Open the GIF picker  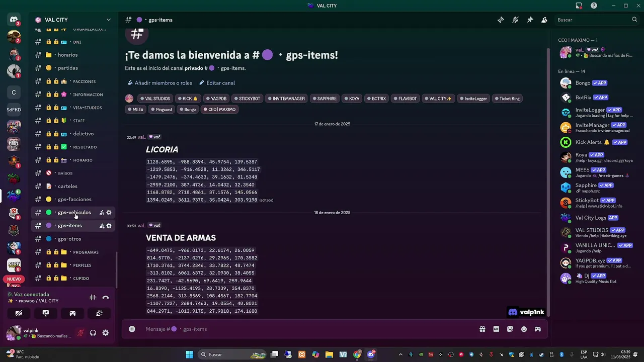[x=497, y=329]
